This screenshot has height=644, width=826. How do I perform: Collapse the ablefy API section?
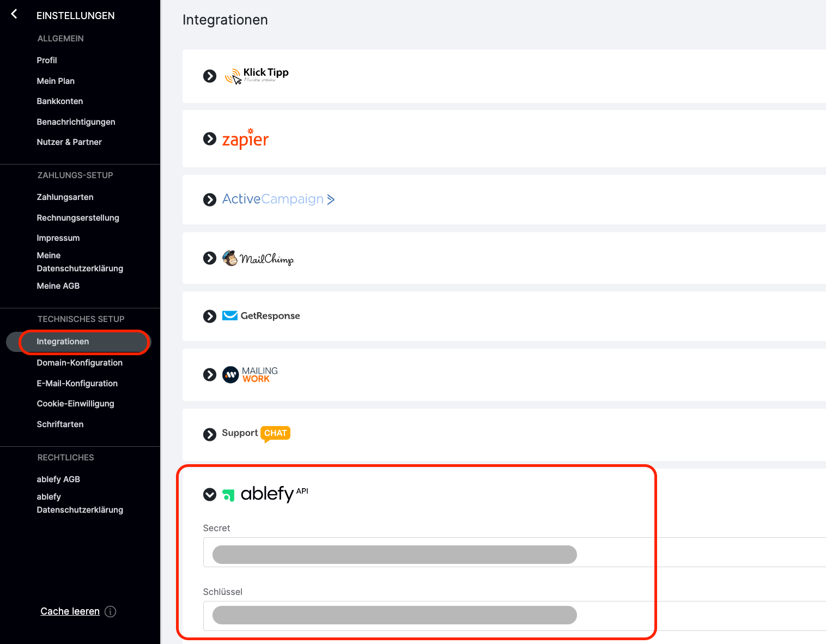[x=210, y=495]
